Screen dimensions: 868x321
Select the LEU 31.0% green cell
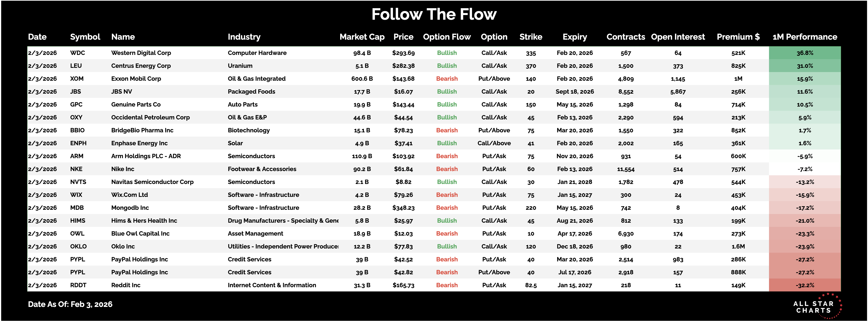pyautogui.click(x=805, y=66)
